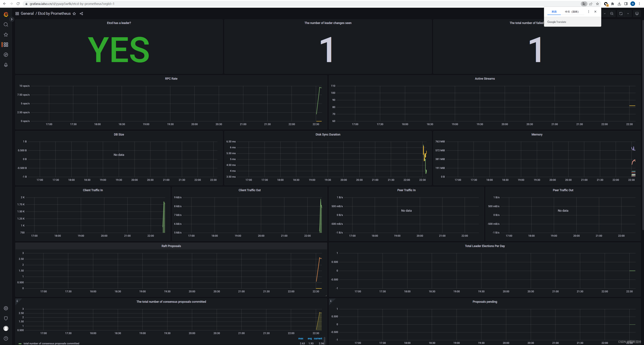Open the browser Extensions puzzle icon

612,4
